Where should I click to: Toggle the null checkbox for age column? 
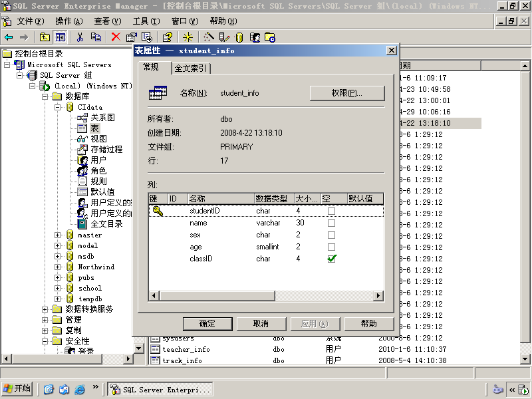(x=331, y=247)
